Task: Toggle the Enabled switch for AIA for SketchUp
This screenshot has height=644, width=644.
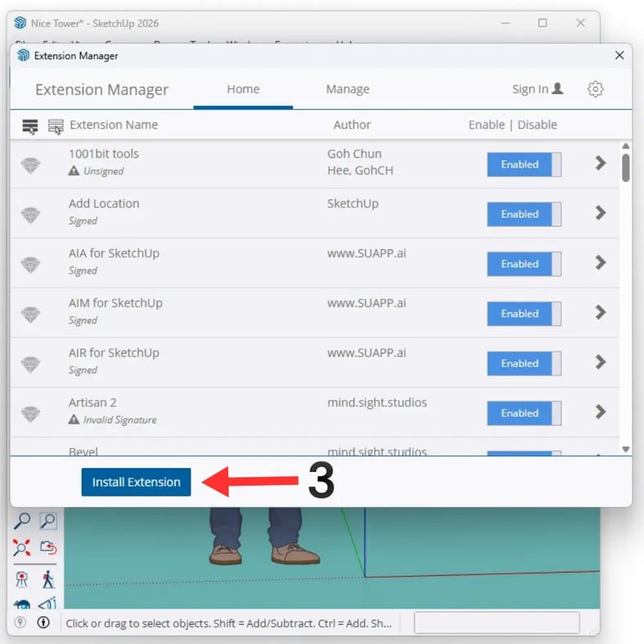Action: coord(524,263)
